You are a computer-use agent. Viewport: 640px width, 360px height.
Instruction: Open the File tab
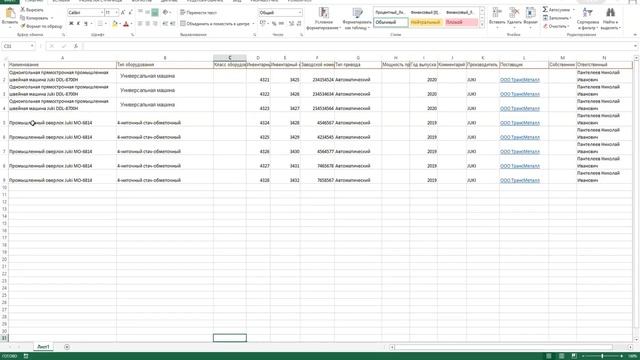tap(9, 1)
